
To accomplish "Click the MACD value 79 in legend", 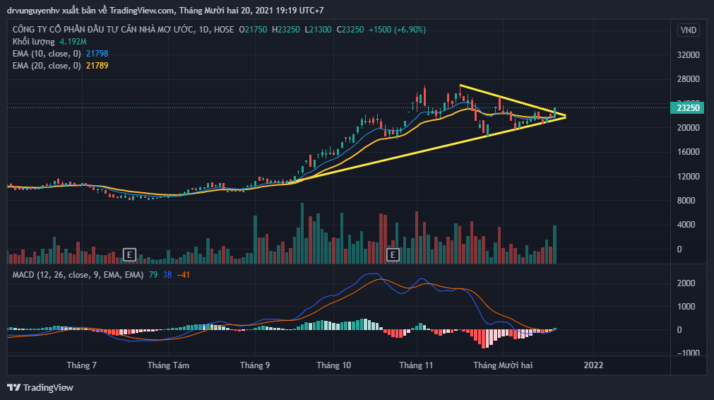I will pyautogui.click(x=153, y=275).
